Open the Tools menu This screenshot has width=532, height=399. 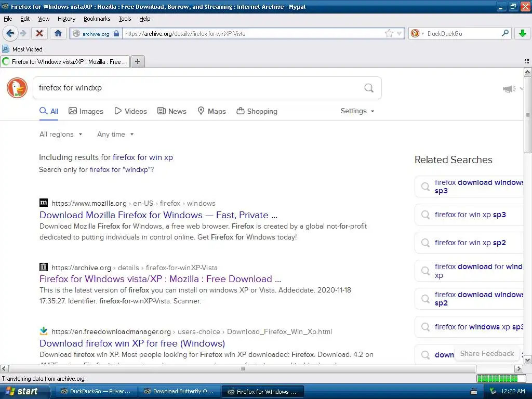(125, 19)
